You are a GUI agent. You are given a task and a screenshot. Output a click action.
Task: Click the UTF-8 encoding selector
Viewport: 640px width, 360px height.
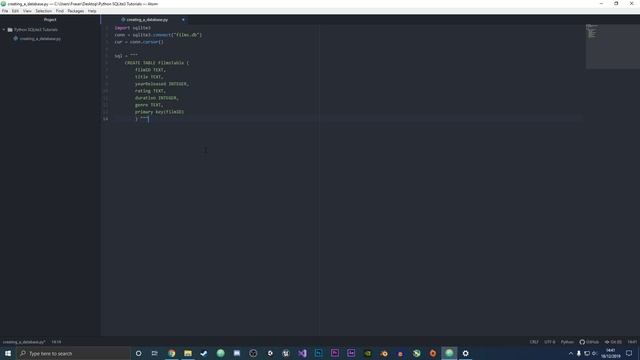coord(550,342)
